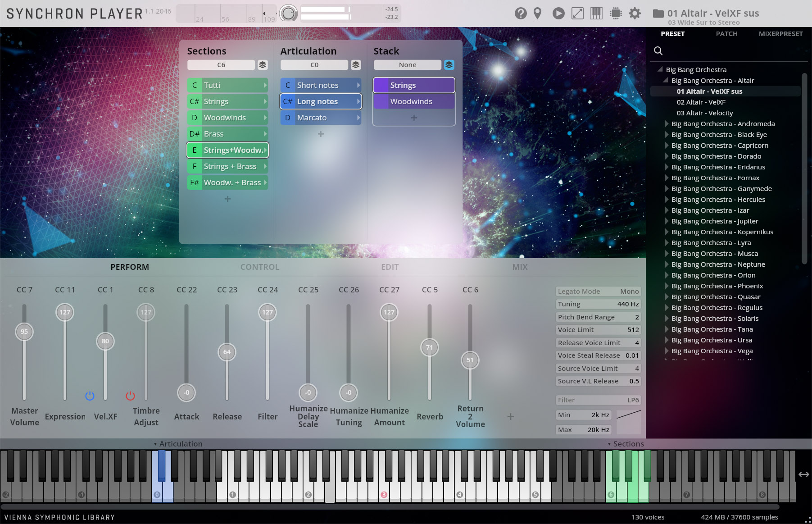Toggle the blue Vel.XF power button
The image size is (812, 524).
pos(90,396)
